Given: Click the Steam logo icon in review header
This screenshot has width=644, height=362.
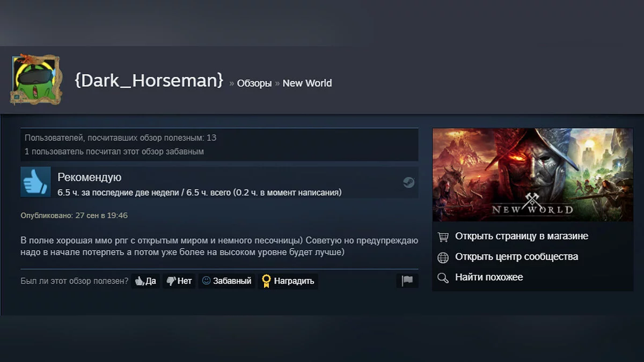Looking at the screenshot, I should 409,182.
